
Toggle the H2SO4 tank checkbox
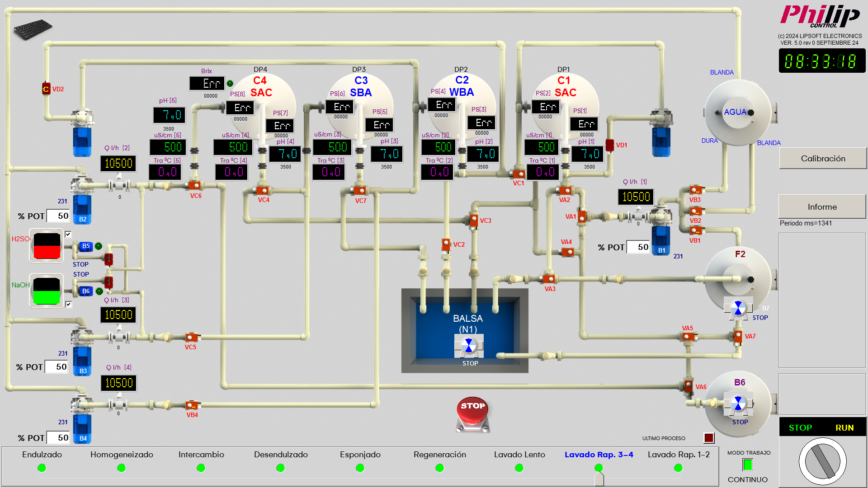(68, 234)
